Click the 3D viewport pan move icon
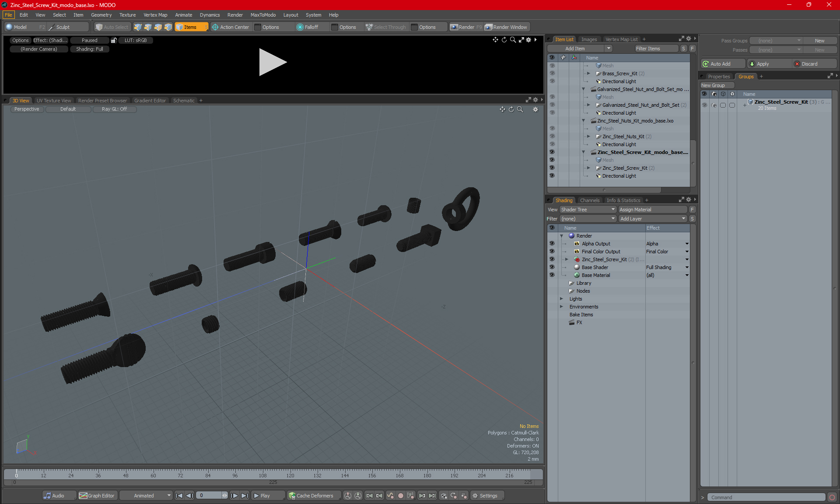The height and width of the screenshot is (504, 840). [502, 109]
